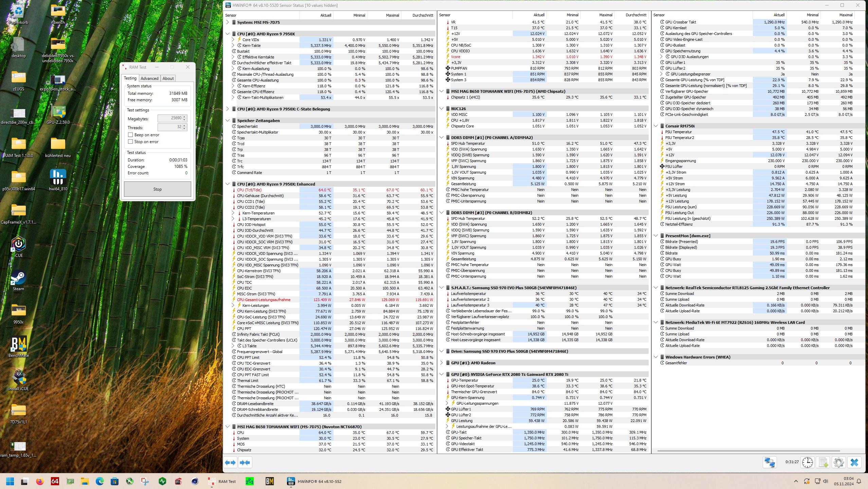Screen dimensions: 868x489
Task: Open the HWiNFO remote network monitors icon
Action: 770,462
